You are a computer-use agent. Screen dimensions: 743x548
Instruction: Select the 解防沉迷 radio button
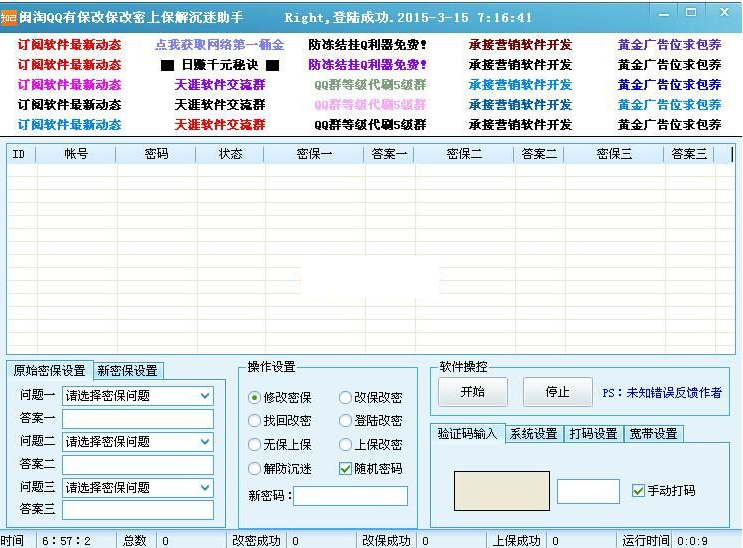pos(255,468)
